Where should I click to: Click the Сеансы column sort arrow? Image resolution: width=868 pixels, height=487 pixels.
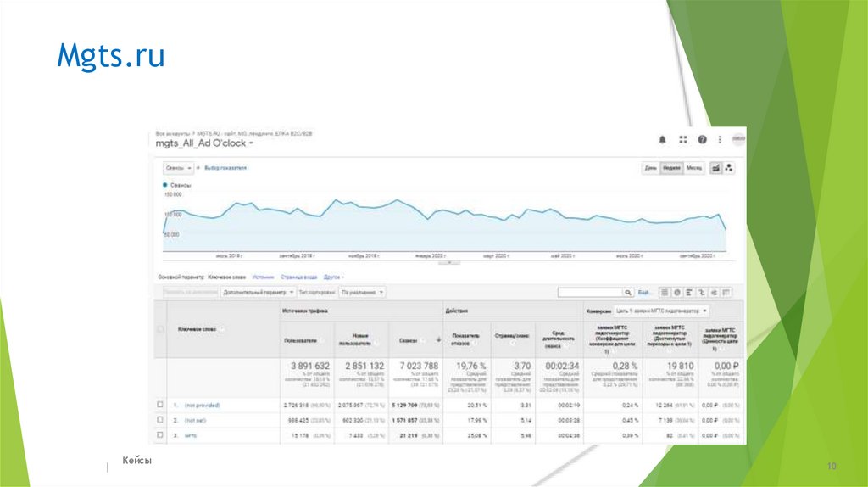tap(438, 340)
